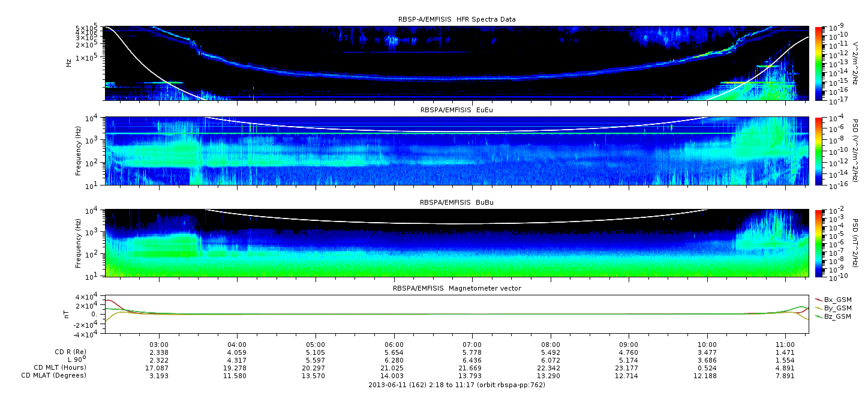Screen dimensions: 868x395
Task: Select the RBSPA/EMFISIS BuBu panel title
Action: [x=456, y=203]
